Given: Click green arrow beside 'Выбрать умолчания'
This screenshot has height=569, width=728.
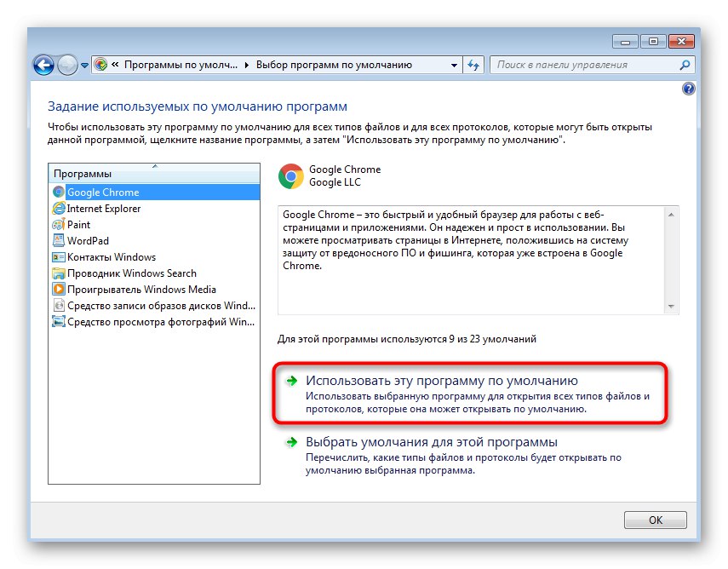Looking at the screenshot, I should [x=291, y=442].
